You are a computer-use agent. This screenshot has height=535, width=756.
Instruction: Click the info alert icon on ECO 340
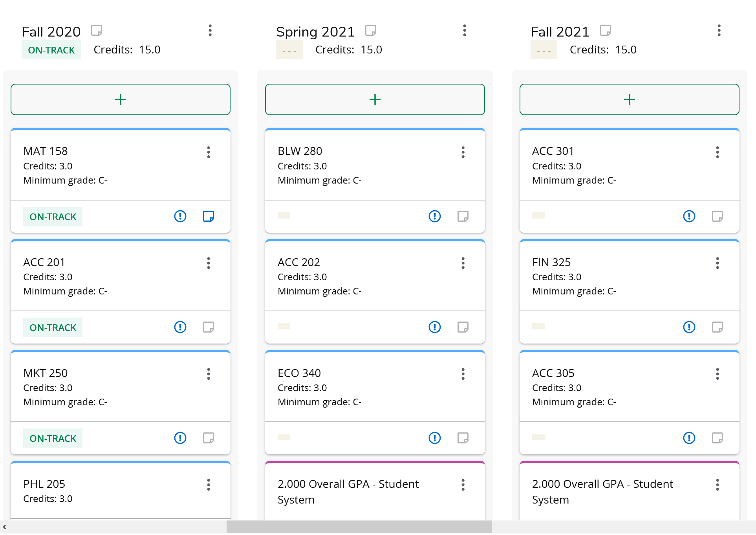tap(434, 438)
